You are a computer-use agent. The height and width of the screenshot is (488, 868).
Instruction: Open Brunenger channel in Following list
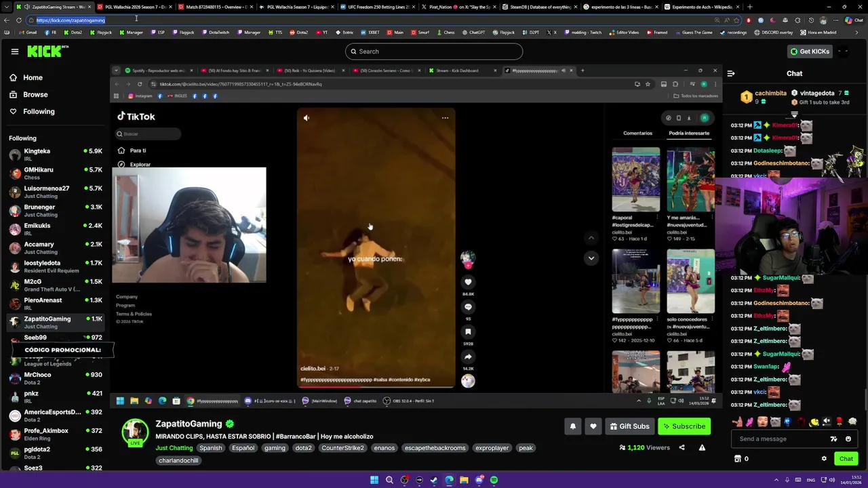[x=56, y=211]
